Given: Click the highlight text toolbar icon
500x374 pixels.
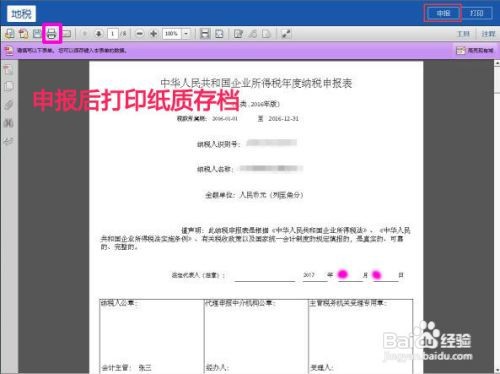Looking at the screenshot, I should coord(253,34).
